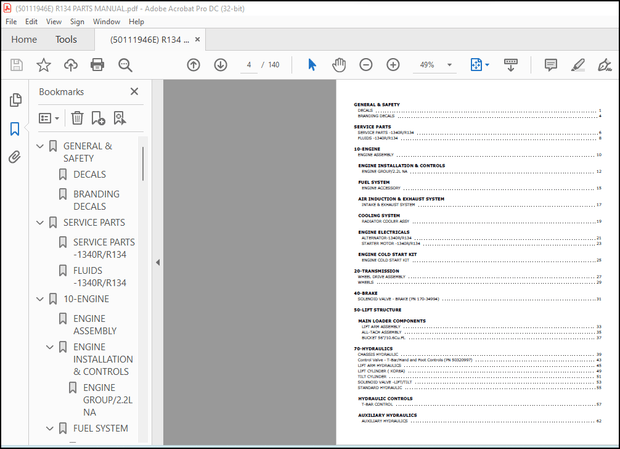The image size is (620, 449).
Task: Jump to ENGINE GROUP/2.2L NA bookmark
Action: point(108,400)
